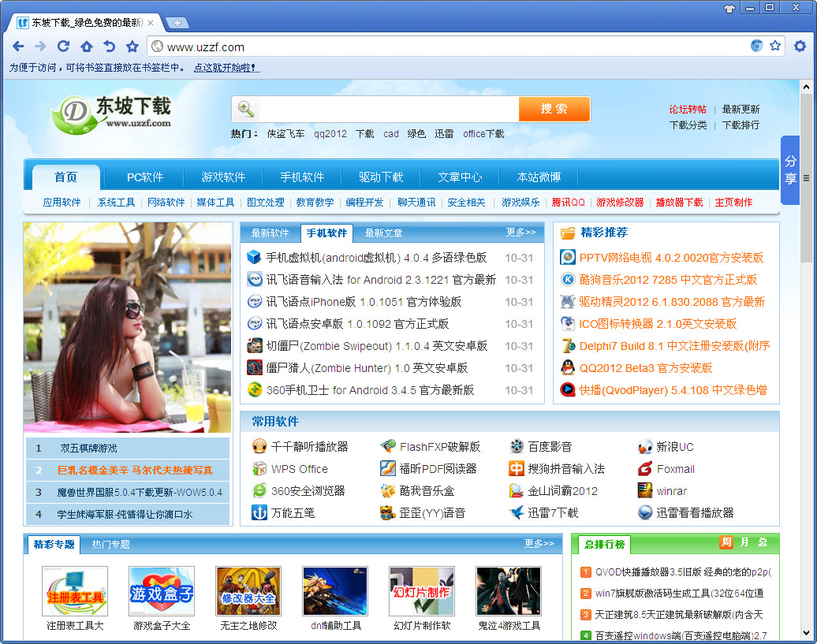Open the 分享 share side panel
The image size is (817, 644).
click(x=790, y=169)
